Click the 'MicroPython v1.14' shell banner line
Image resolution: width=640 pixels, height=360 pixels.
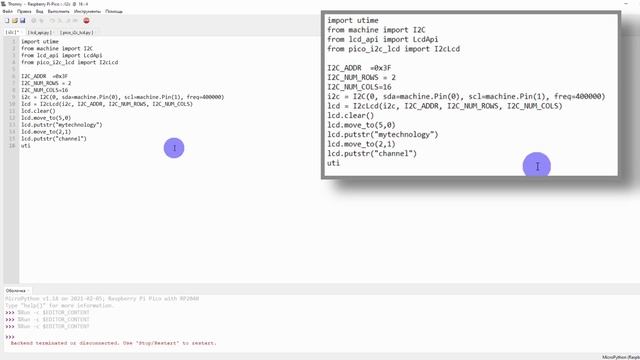(102, 299)
